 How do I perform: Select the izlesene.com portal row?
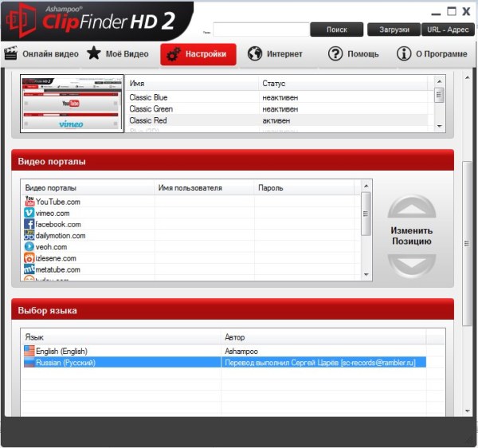190,258
